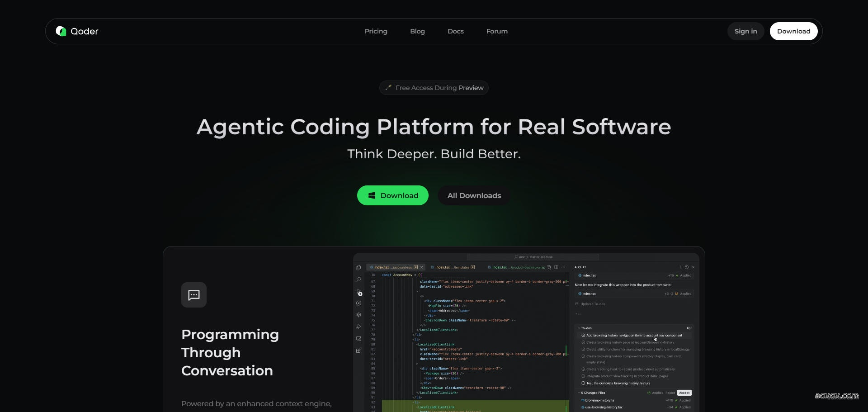Accept the 9 changed files
The height and width of the screenshot is (412, 868).
pyautogui.click(x=684, y=393)
